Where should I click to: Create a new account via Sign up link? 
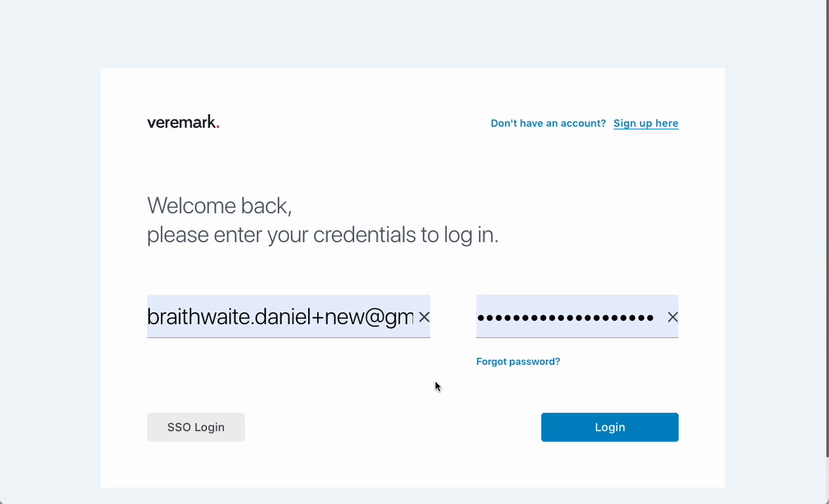646,123
